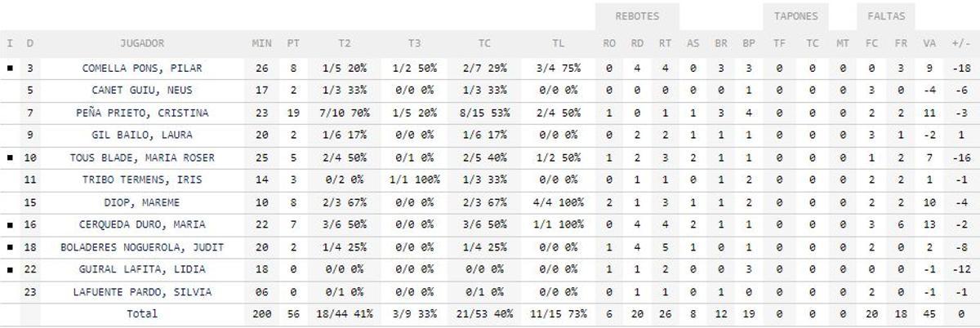Click starter marker beside Boladeres Noguerola, Judit

coord(10,247)
